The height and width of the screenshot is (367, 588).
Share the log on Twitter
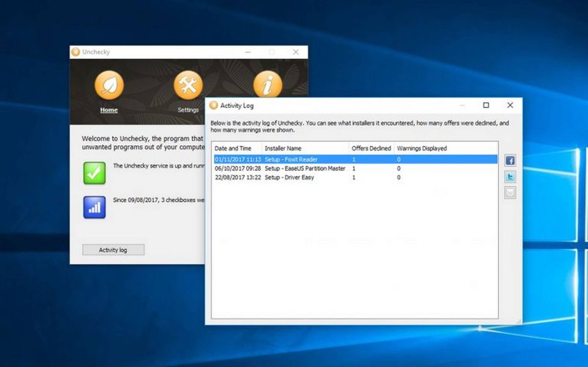(510, 176)
